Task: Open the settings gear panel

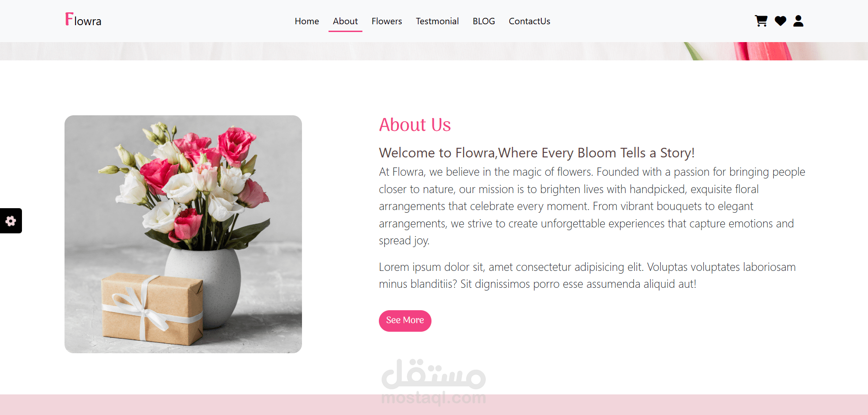Action: click(x=11, y=221)
